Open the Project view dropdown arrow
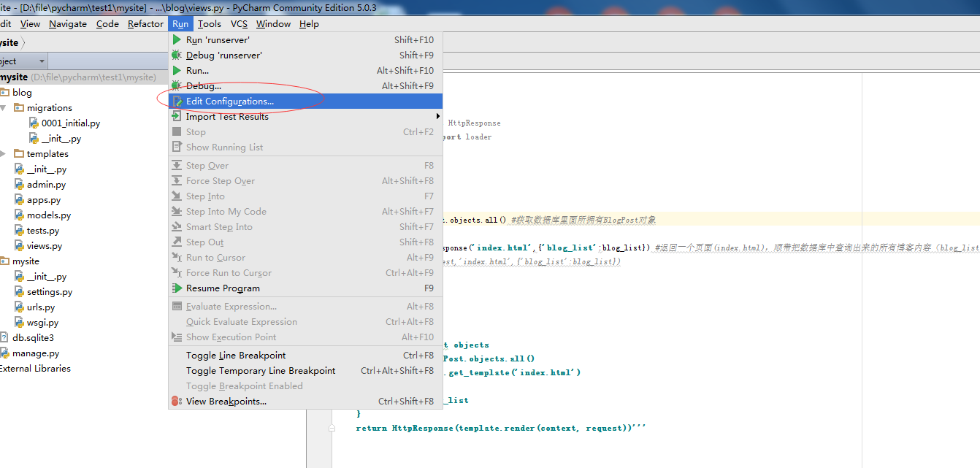Image resolution: width=980 pixels, height=468 pixels. (42, 61)
